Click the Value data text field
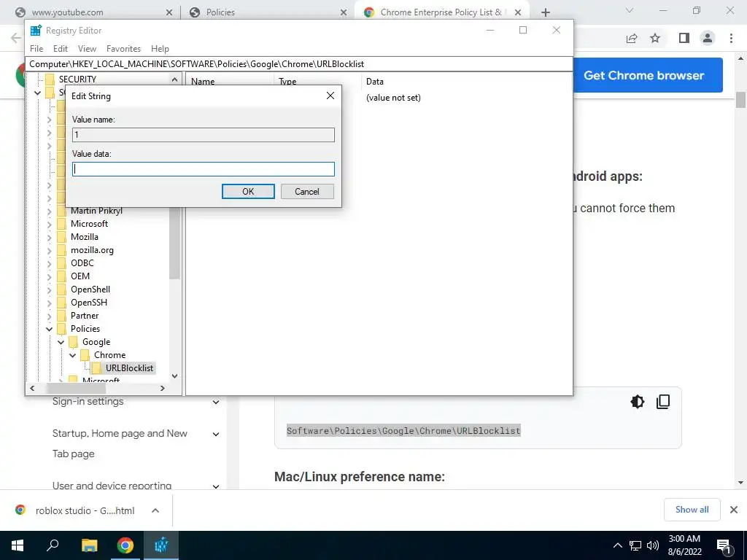This screenshot has height=560, width=747. 204,169
